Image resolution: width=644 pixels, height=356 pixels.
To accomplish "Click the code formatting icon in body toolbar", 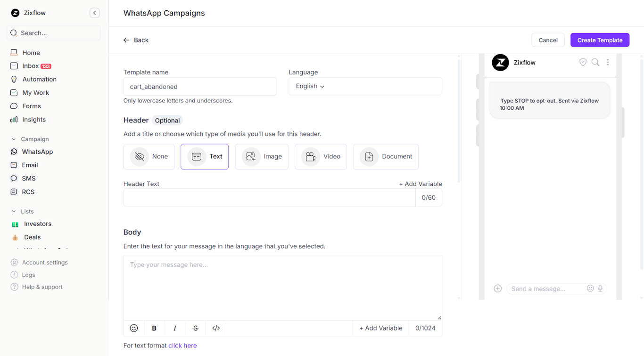I will click(x=216, y=328).
